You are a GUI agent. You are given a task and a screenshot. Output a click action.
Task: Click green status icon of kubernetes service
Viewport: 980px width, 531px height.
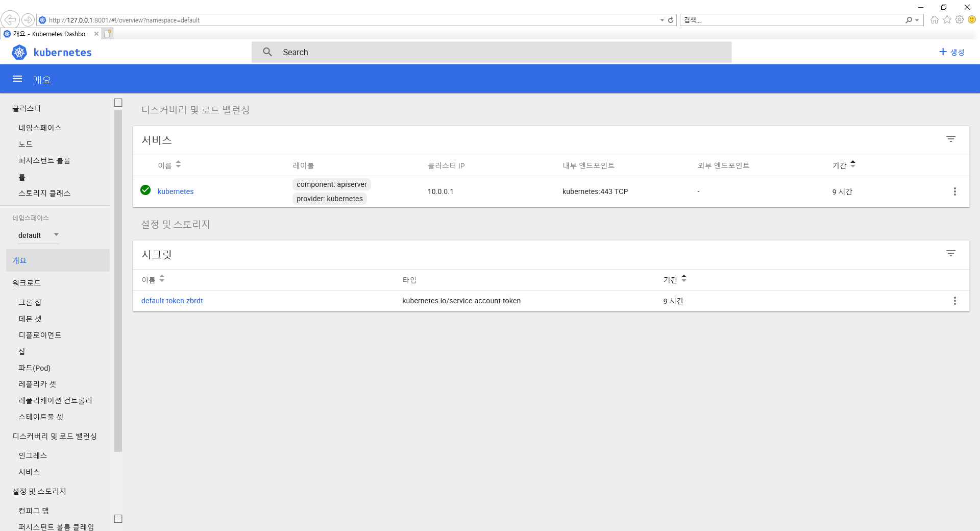[x=145, y=190]
